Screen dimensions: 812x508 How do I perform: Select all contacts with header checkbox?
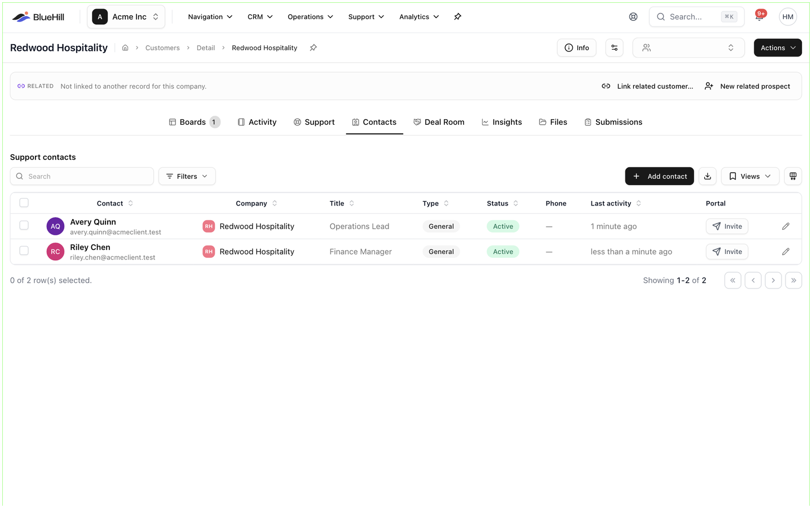click(24, 203)
